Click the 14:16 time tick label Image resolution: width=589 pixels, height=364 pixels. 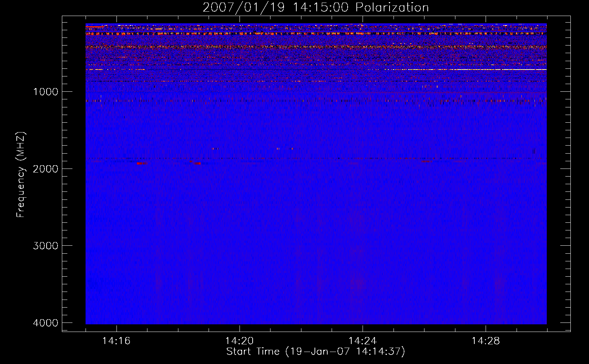tap(116, 341)
